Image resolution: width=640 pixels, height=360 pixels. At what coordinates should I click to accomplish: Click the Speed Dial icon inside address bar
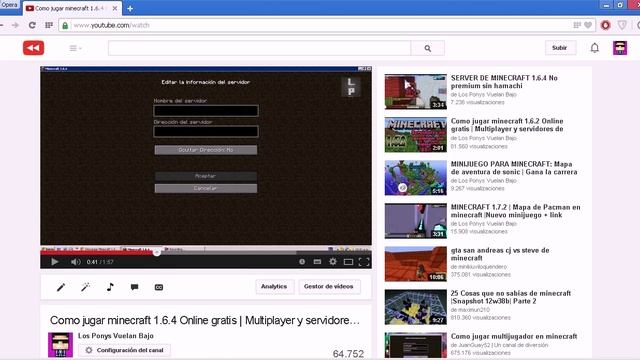pos(577,25)
